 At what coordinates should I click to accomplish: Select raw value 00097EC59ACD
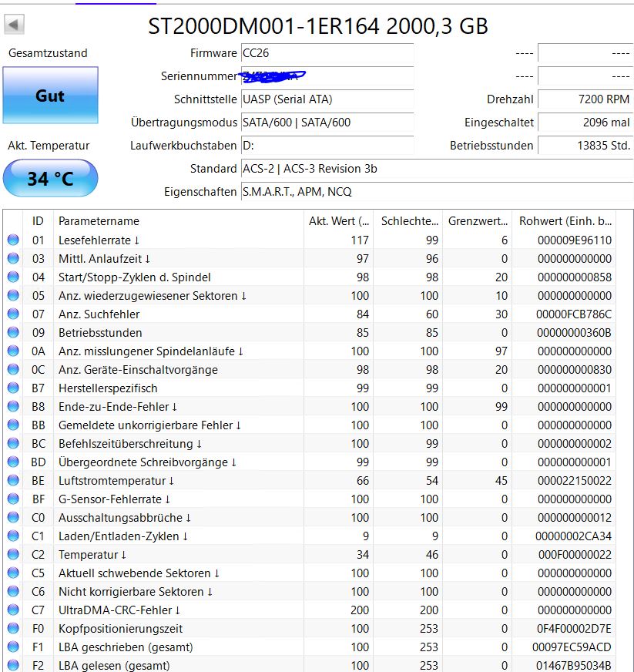coord(572,647)
